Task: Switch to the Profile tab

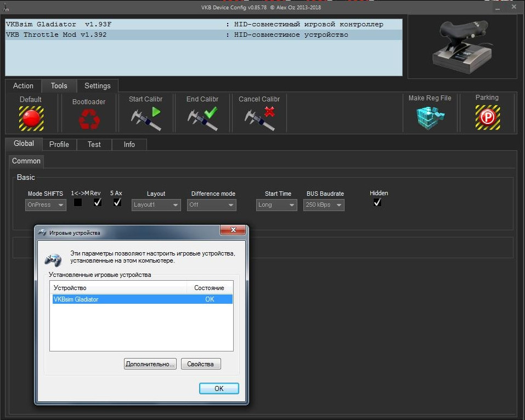Action: point(59,145)
